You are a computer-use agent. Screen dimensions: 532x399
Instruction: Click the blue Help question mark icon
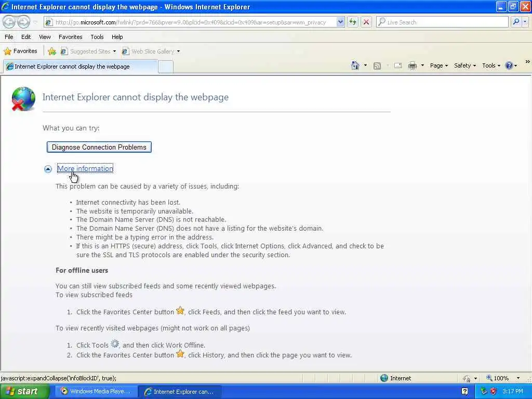[509, 65]
